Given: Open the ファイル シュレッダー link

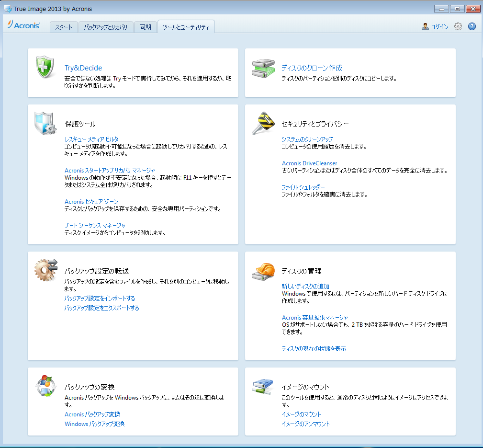Looking at the screenshot, I should 303,187.
